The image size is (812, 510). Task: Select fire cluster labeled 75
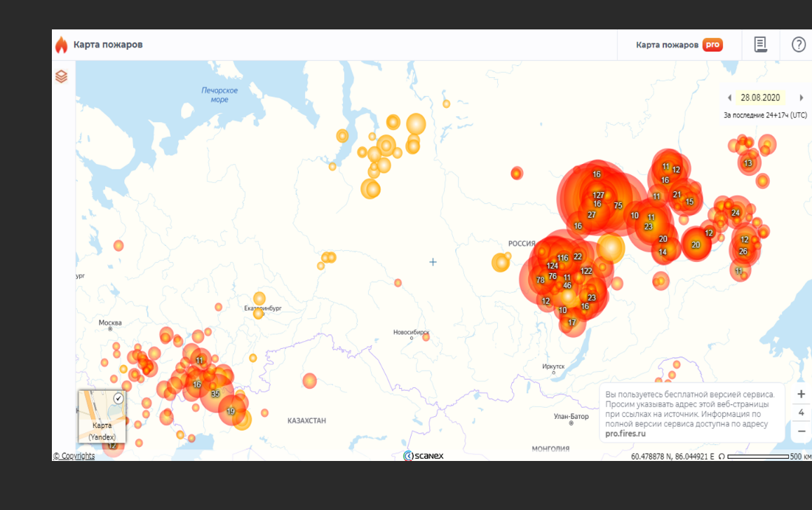click(618, 205)
